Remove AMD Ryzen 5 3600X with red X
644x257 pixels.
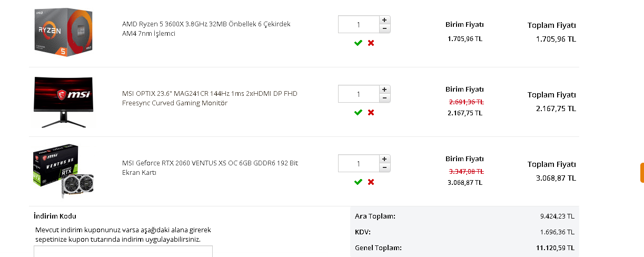coord(371,43)
